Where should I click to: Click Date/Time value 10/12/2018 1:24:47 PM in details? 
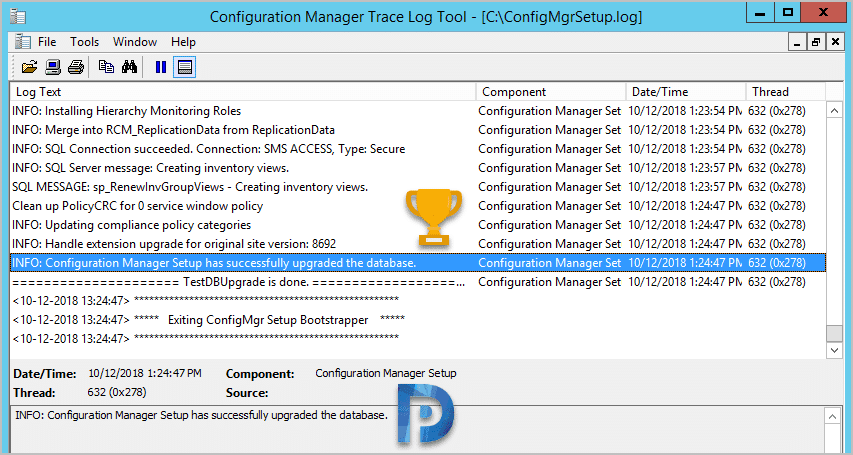pos(145,373)
